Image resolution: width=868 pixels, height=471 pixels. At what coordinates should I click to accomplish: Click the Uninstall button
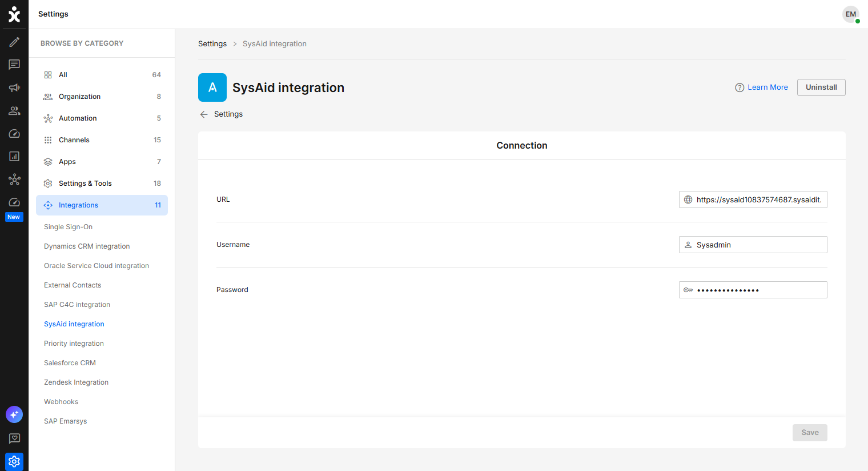(821, 87)
